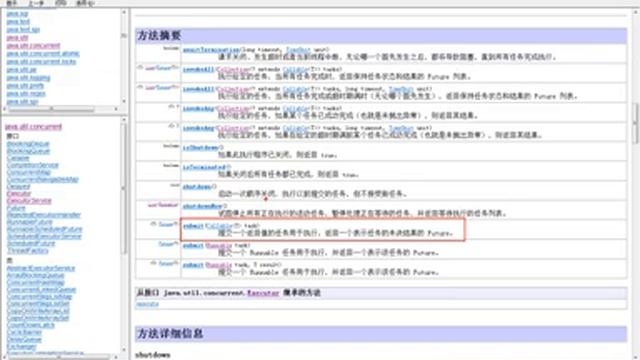
Task: Open the CompletionService interface link
Action: click(33, 165)
